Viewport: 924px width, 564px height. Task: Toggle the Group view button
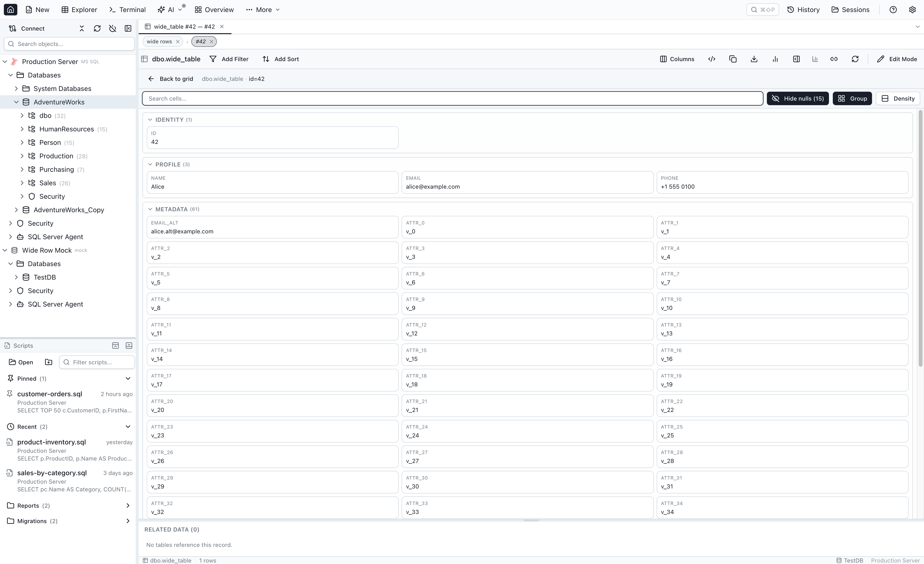pyautogui.click(x=852, y=99)
